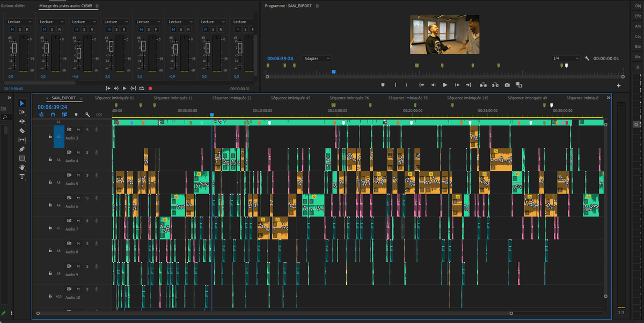Image resolution: width=644 pixels, height=323 pixels.
Task: Select the SAM_EXPORT sequence tab
Action: tap(64, 98)
